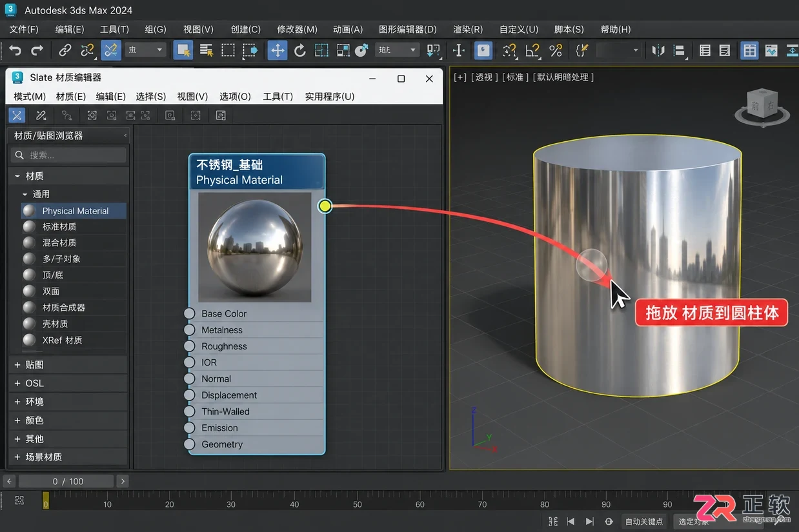Click the Align tool icon
Screen dimensions: 799x532
click(x=680, y=50)
